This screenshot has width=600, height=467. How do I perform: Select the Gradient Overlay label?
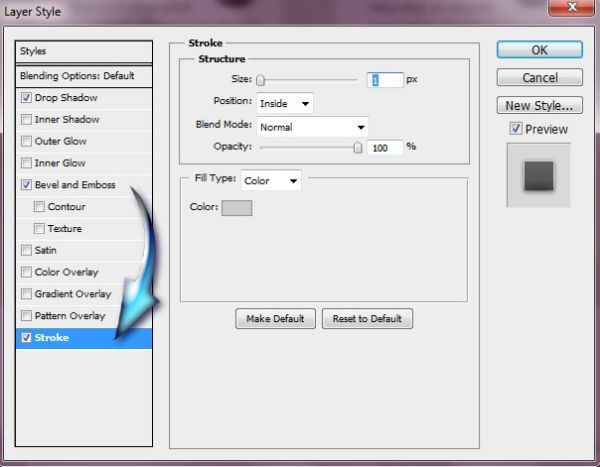point(73,294)
